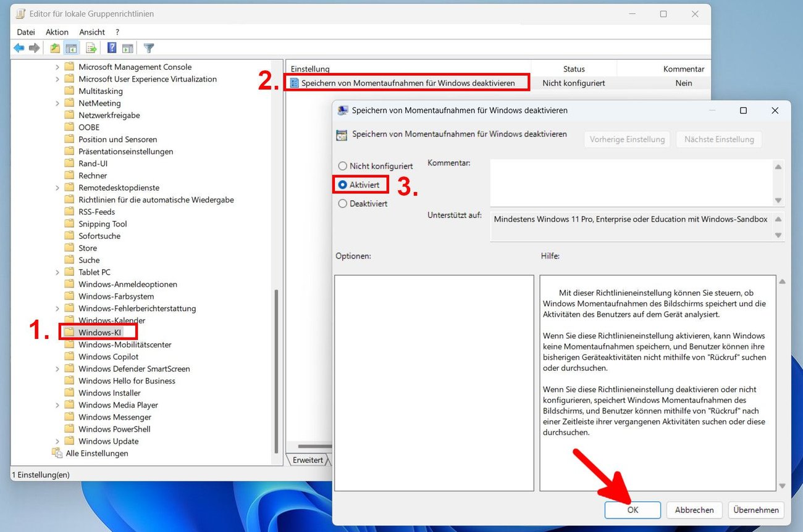This screenshot has height=532, width=803.
Task: Expand the Remotedesktopdienste tree node
Action: pyautogui.click(x=57, y=187)
